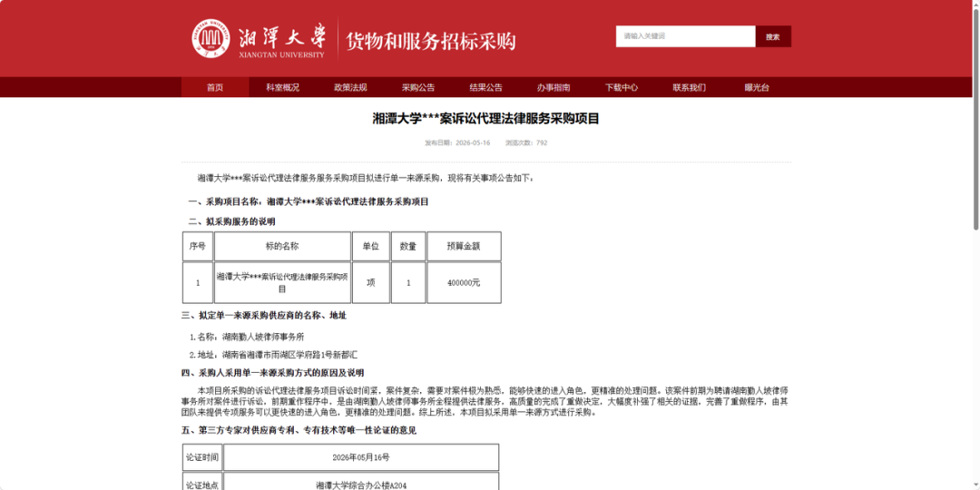Click the article title 湘潭大学***案诉讼代理法律服务采购项目
980x490 pixels.
coord(486,118)
